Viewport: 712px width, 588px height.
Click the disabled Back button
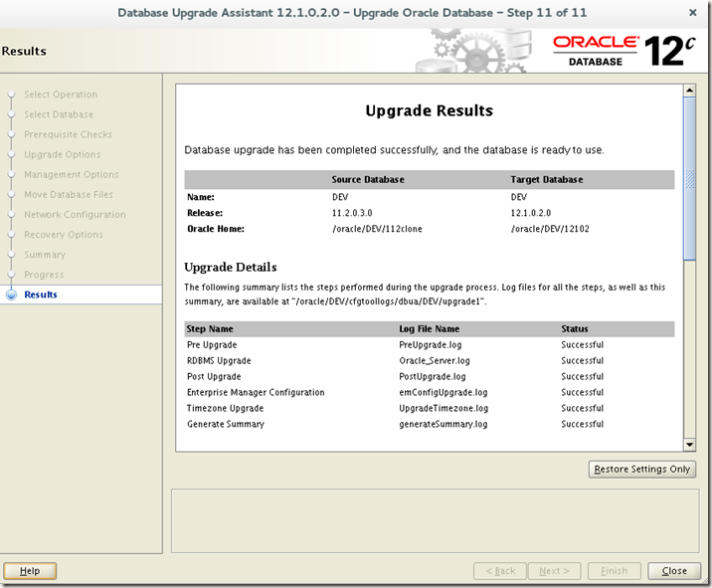coord(500,571)
